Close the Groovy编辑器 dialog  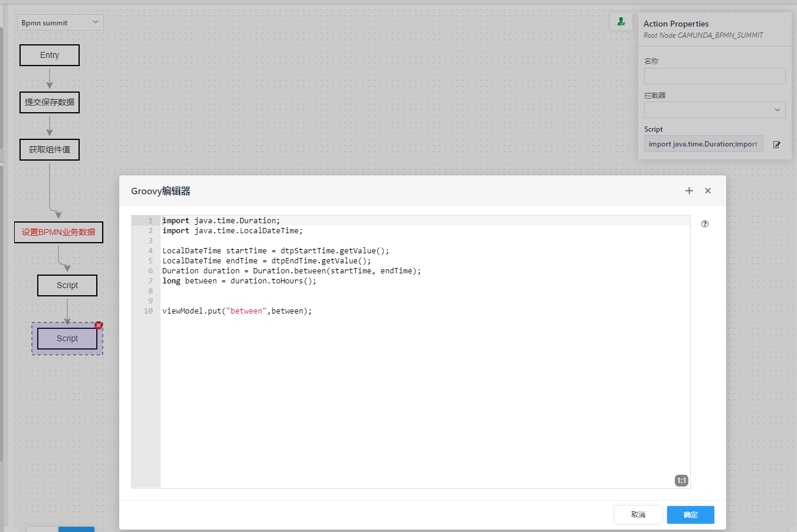tap(708, 191)
